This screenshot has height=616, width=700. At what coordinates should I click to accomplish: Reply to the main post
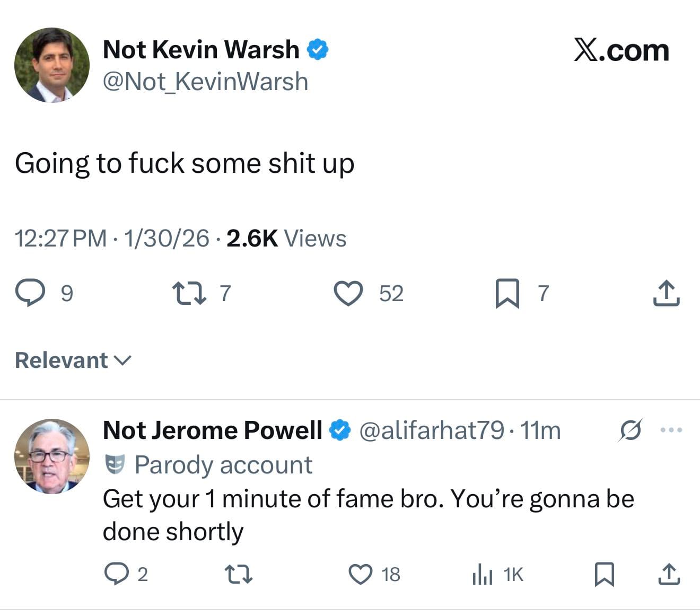[30, 293]
